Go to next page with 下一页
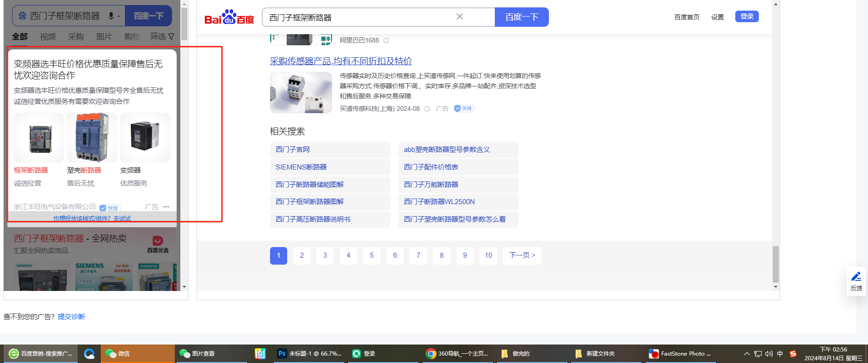 [522, 255]
